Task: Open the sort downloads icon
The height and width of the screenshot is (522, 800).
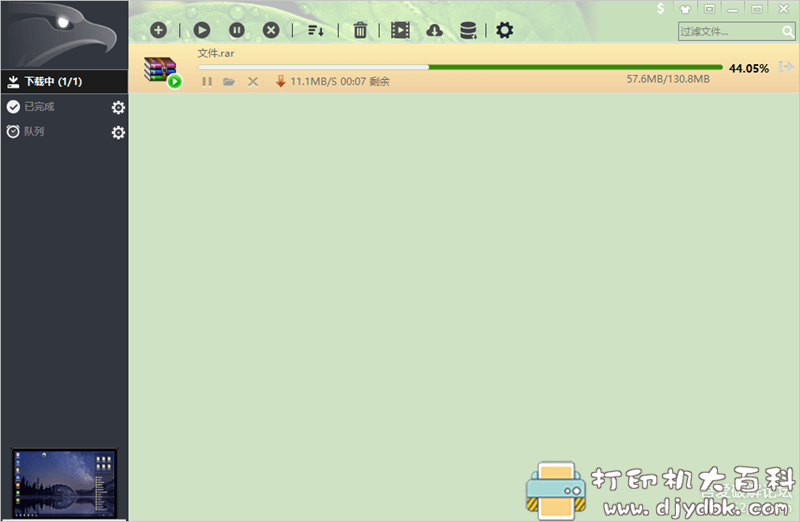Action: (316, 31)
